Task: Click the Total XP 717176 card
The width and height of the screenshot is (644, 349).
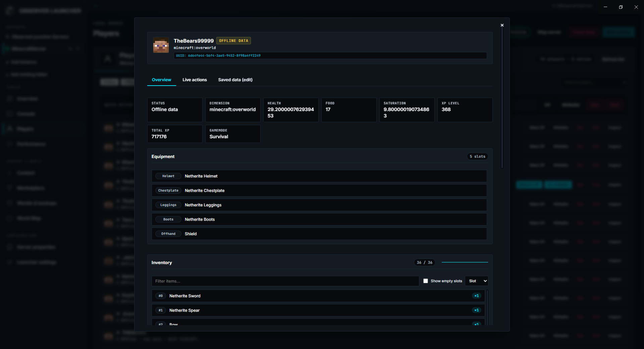Action: (x=175, y=134)
